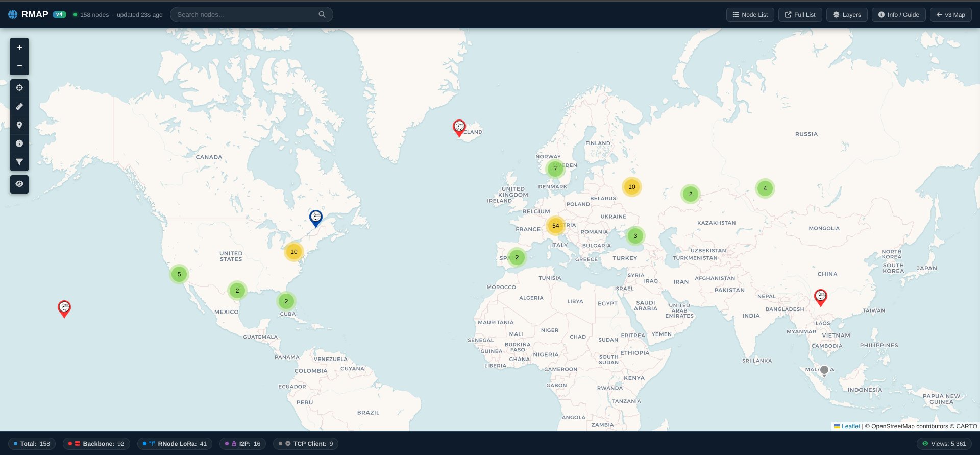The width and height of the screenshot is (980, 455).
Task: Expand the 5-node cluster in California
Action: coord(179,274)
